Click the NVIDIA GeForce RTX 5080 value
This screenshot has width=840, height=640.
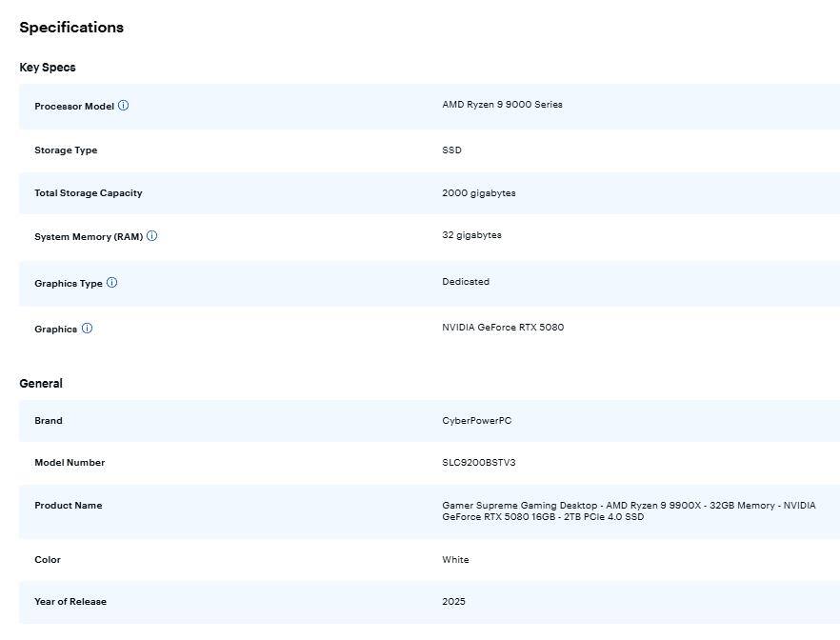click(x=503, y=328)
